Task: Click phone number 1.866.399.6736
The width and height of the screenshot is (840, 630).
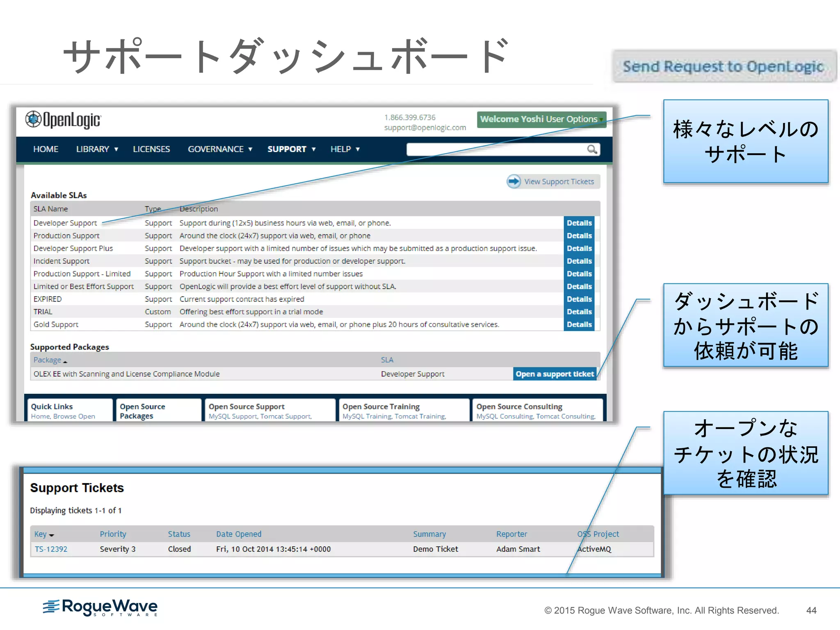Action: point(410,118)
